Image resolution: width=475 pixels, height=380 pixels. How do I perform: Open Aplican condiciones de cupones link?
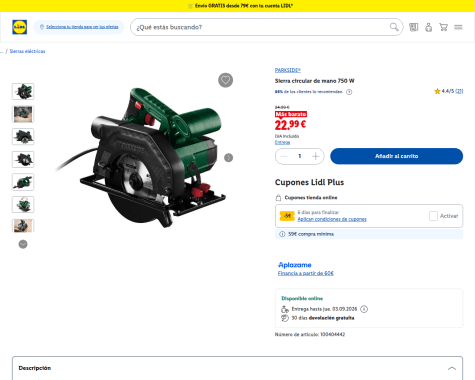[332, 219]
